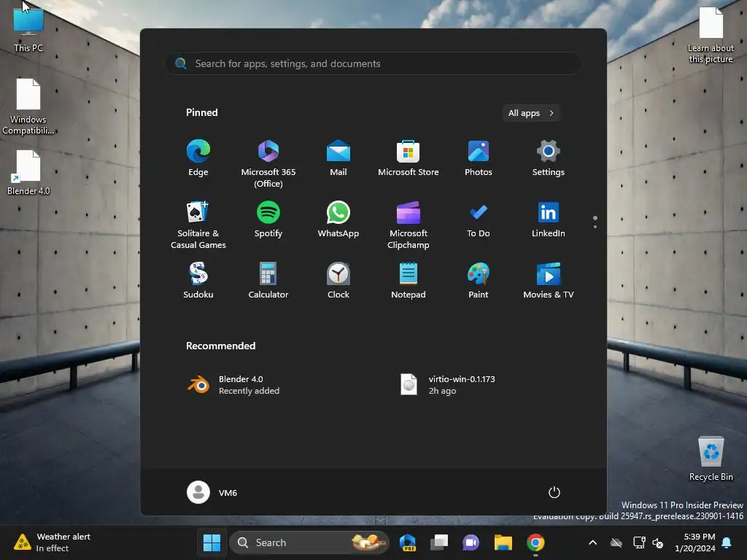
Task: Open Calculator app
Action: pyautogui.click(x=268, y=281)
